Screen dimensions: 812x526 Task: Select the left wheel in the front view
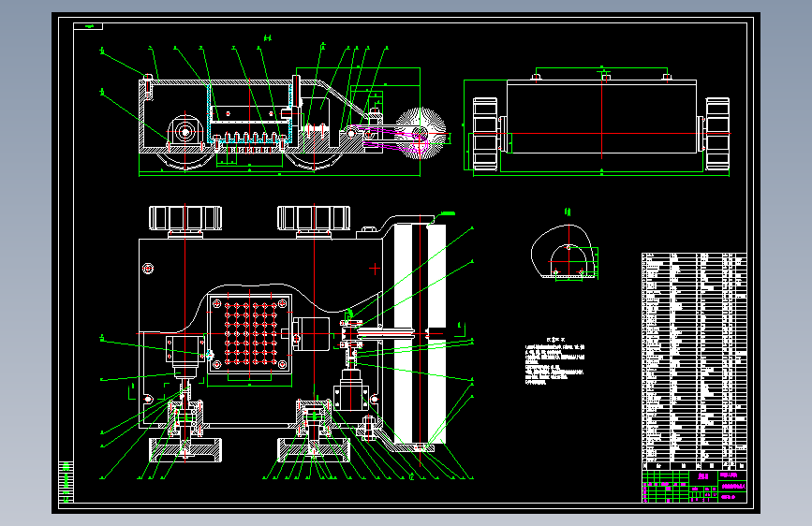tap(485, 134)
